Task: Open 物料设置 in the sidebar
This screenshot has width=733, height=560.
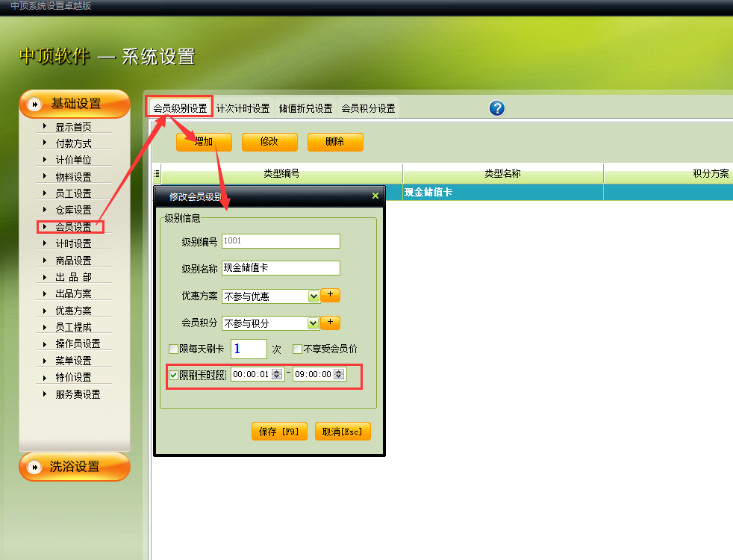Action: coord(73,177)
